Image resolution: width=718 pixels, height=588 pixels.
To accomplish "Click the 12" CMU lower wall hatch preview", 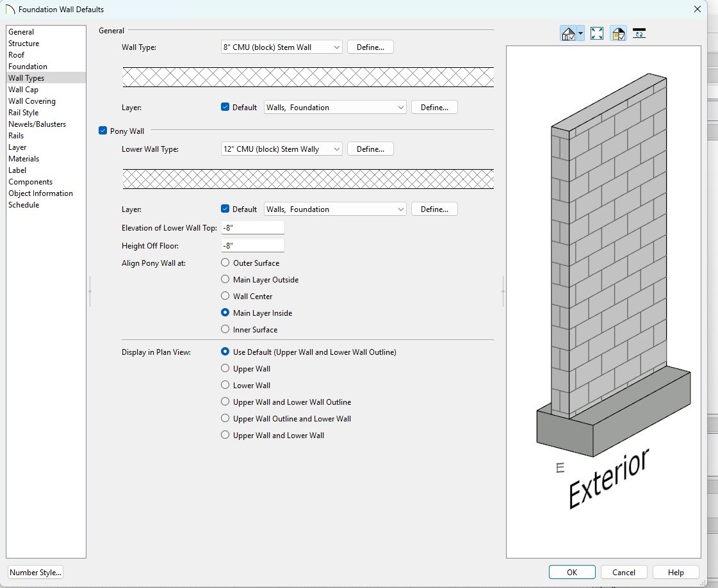I will tap(308, 179).
